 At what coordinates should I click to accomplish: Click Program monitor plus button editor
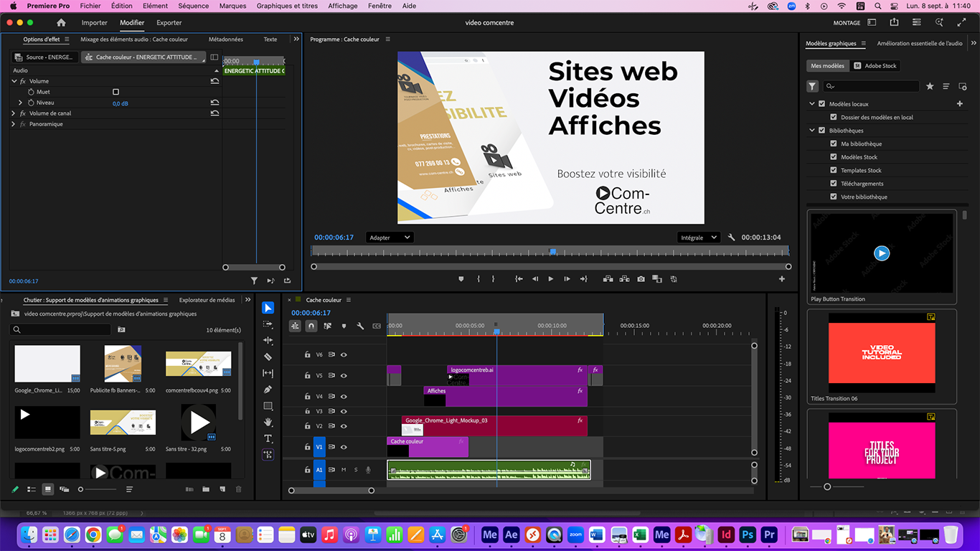782,279
